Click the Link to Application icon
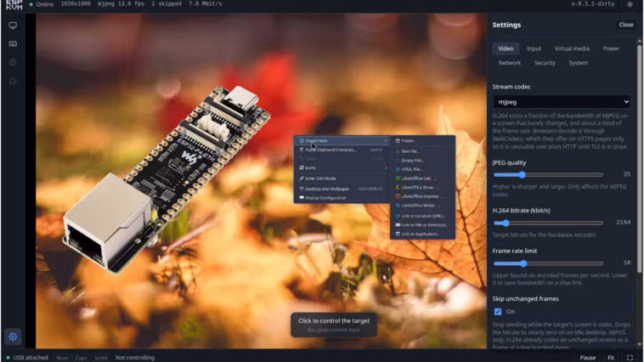 398,234
